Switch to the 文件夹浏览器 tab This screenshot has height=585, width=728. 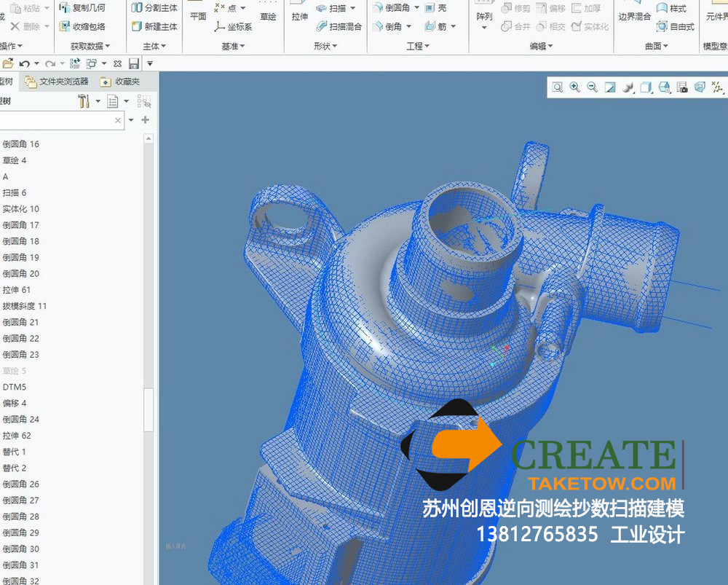pos(58,82)
